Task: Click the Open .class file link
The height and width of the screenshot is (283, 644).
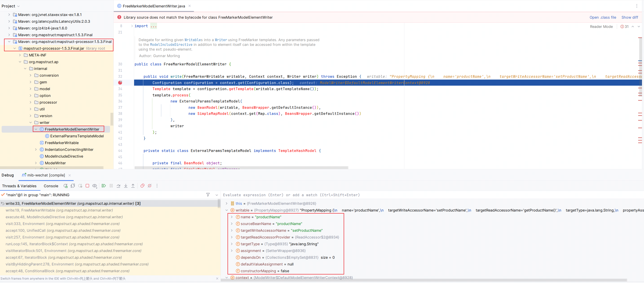Action: (x=602, y=17)
